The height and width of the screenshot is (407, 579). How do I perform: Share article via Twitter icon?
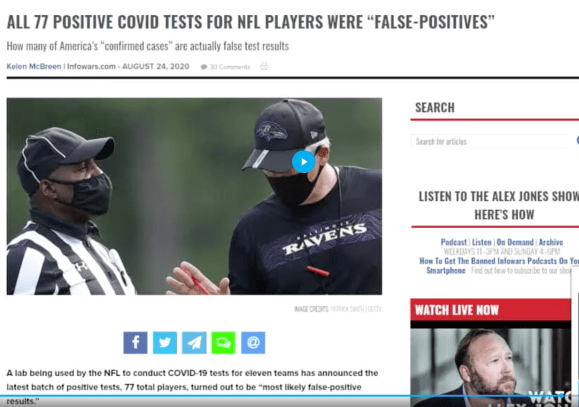coord(165,342)
